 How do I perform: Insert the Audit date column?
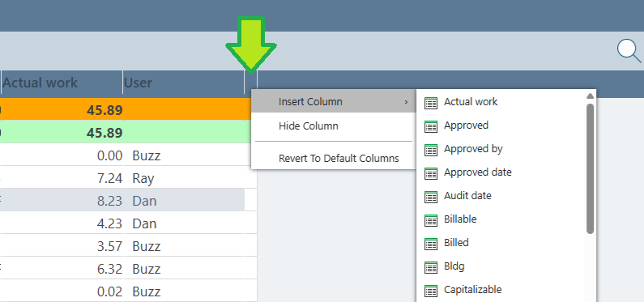click(x=467, y=196)
